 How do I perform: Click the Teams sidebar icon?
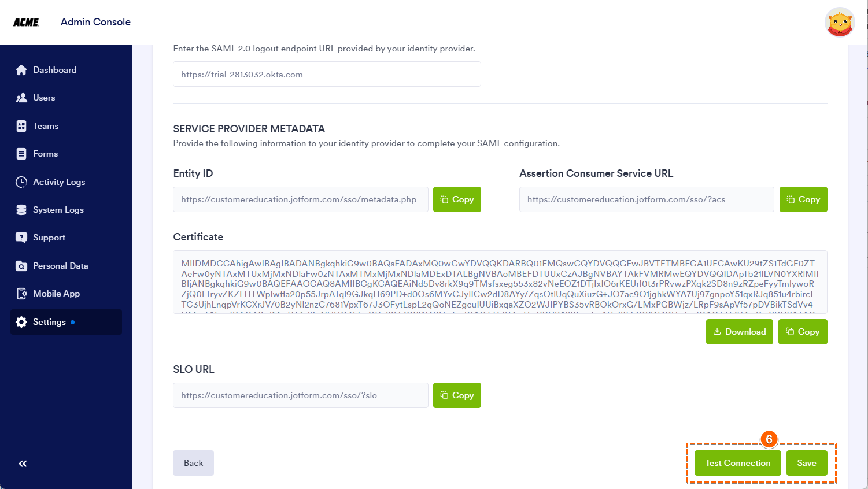[x=21, y=126]
